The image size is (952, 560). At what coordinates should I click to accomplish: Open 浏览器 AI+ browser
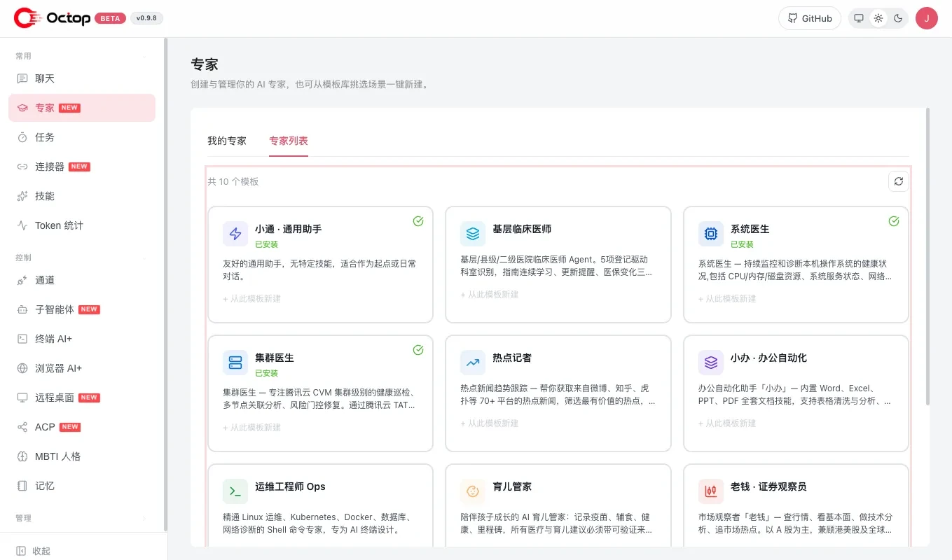[x=82, y=368]
